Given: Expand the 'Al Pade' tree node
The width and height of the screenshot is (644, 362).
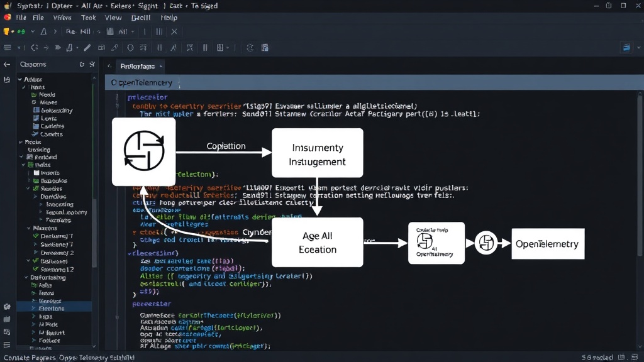Looking at the screenshot, I should click(x=34, y=324).
